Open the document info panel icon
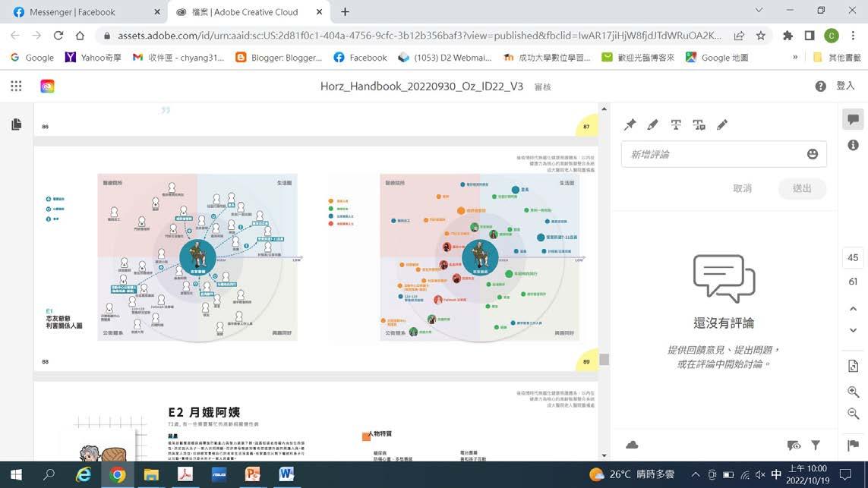Screen dimensions: 868x488 tap(853, 145)
